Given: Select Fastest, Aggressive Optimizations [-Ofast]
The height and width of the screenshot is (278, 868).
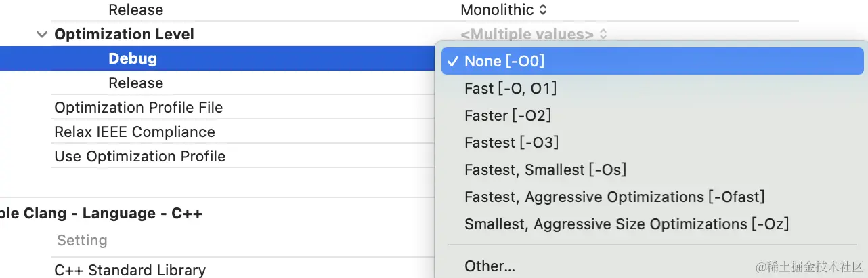Looking at the screenshot, I should (614, 197).
